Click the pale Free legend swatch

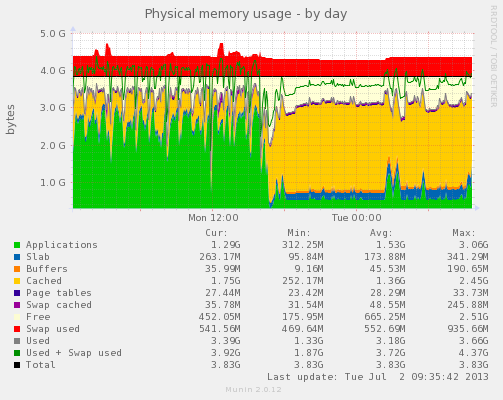point(17,317)
